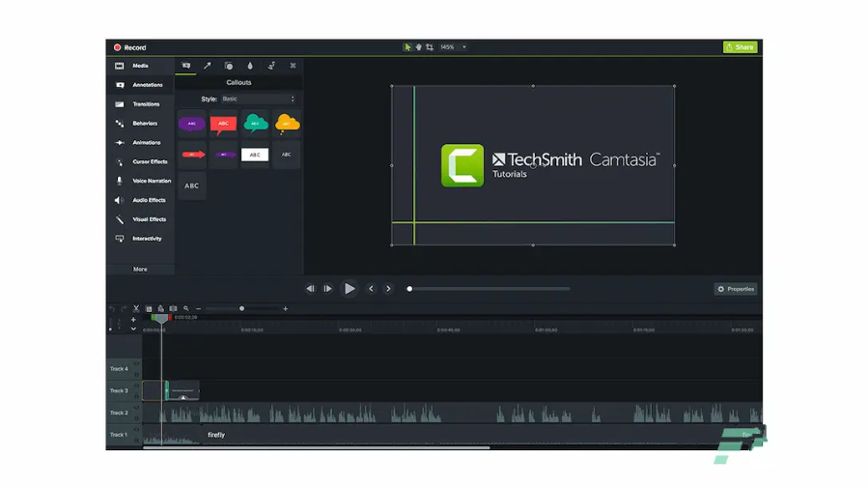Open the Voice Narration section
868x487 pixels.
pos(140,181)
